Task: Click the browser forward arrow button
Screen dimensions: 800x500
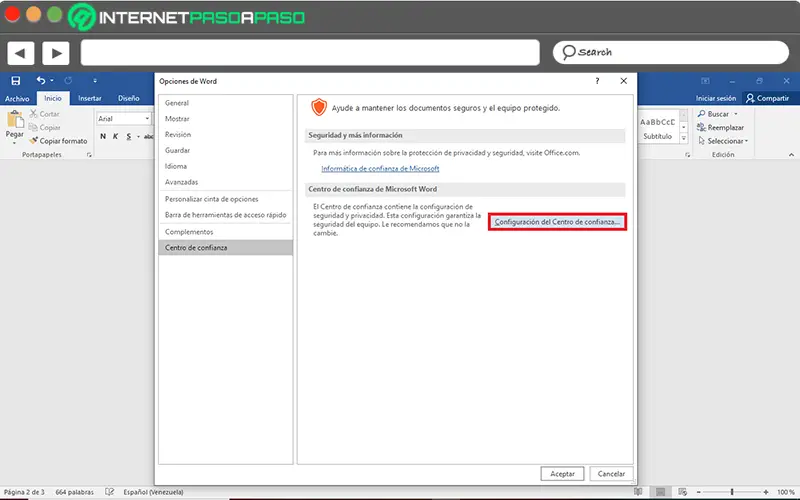Action: point(56,53)
